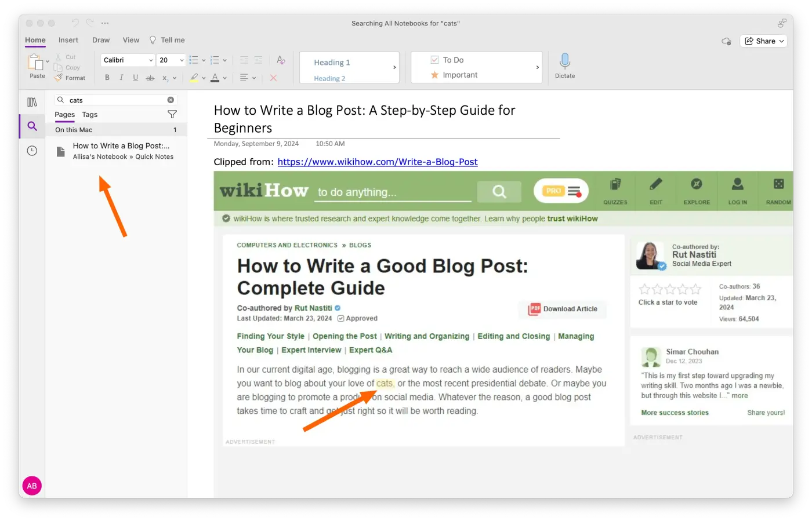The height and width of the screenshot is (521, 812).
Task: Toggle subscript formatting
Action: pos(165,78)
